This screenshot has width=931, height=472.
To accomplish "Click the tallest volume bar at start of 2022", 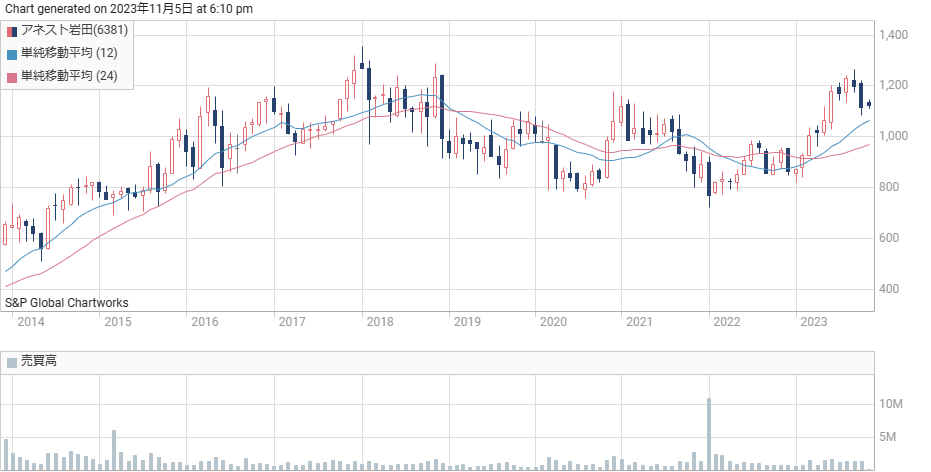I will pos(709,434).
